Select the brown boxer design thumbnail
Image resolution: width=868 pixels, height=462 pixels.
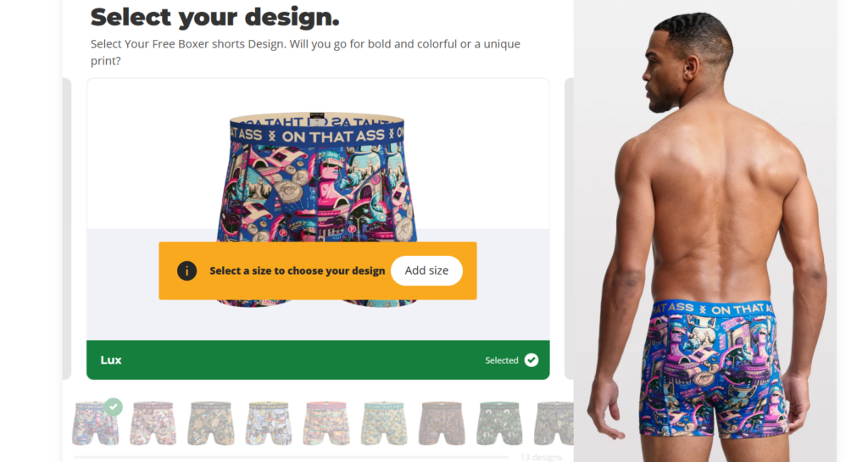(x=442, y=423)
